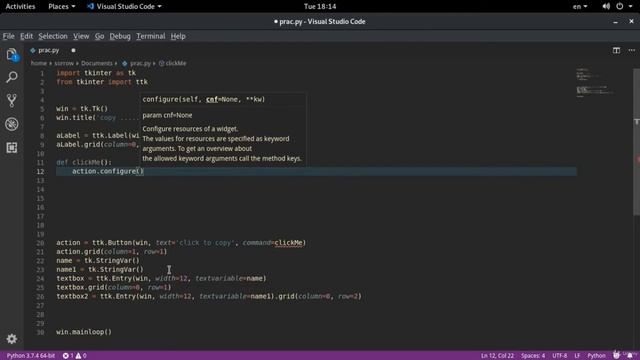Screen dimensions: 640x360
Task: Click 'from tkinter import ttk' line
Action: point(102,82)
